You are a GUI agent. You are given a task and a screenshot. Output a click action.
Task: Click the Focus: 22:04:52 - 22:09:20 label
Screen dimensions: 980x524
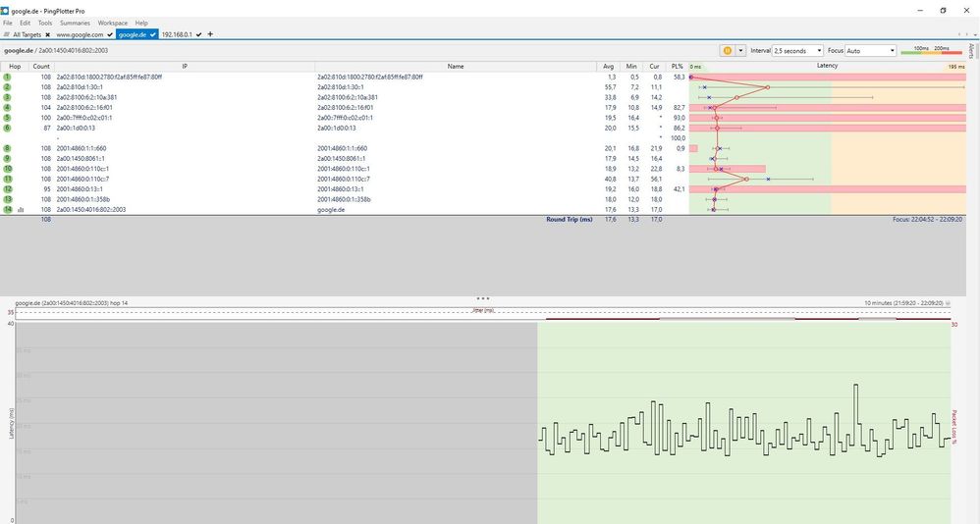coord(928,220)
